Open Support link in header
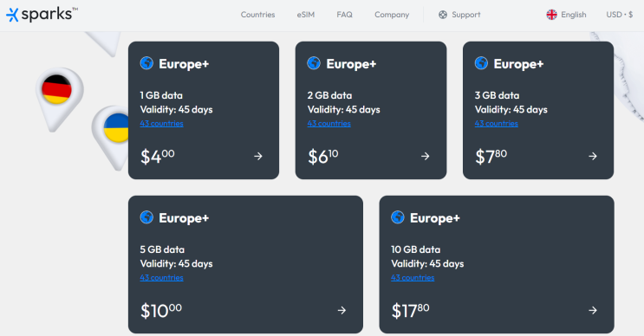This screenshot has width=644, height=336. [x=459, y=15]
